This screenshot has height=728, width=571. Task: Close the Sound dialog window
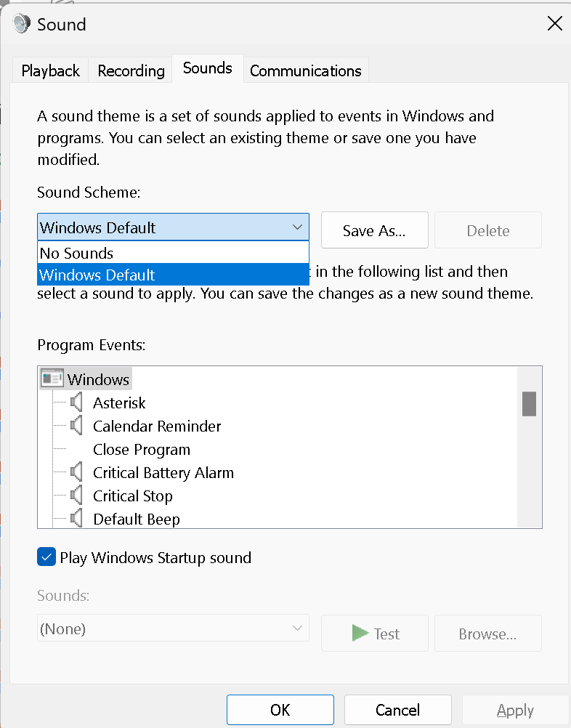(555, 23)
